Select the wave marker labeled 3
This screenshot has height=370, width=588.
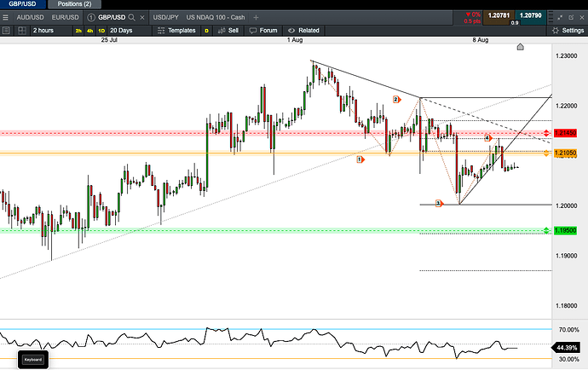coord(439,204)
